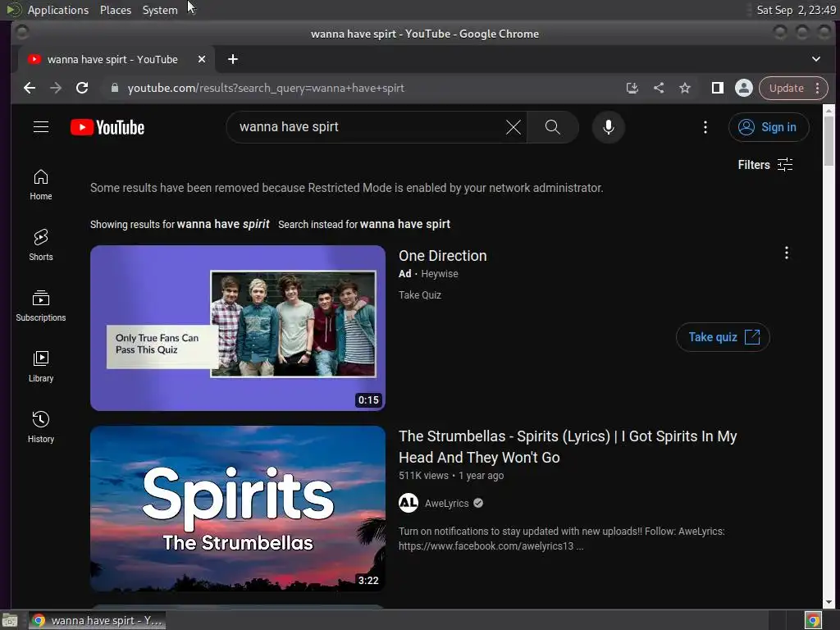The height and width of the screenshot is (630, 840).
Task: Visit the AweLyrics channel name
Action: pos(446,503)
